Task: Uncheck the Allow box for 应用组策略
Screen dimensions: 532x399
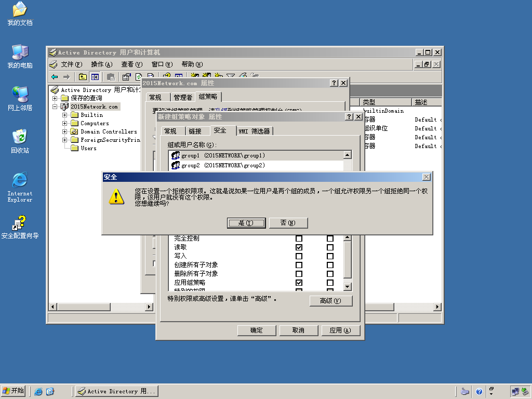Action: pyautogui.click(x=299, y=283)
